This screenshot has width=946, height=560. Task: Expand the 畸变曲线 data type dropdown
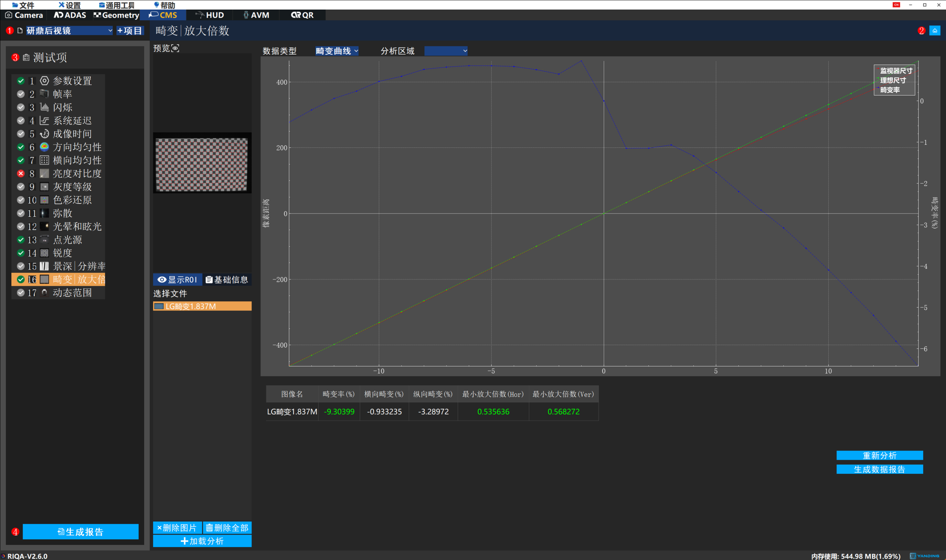337,51
